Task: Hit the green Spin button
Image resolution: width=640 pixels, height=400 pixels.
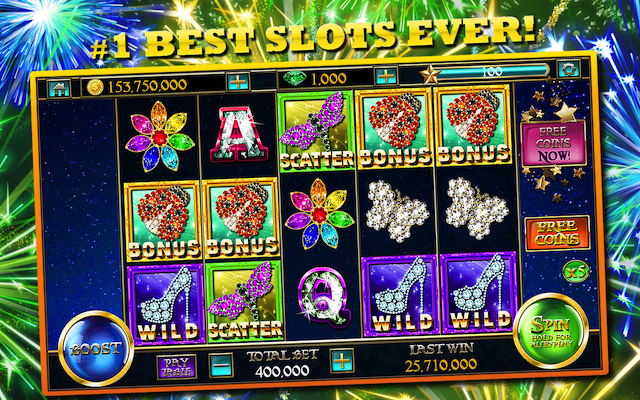Action: (551, 331)
